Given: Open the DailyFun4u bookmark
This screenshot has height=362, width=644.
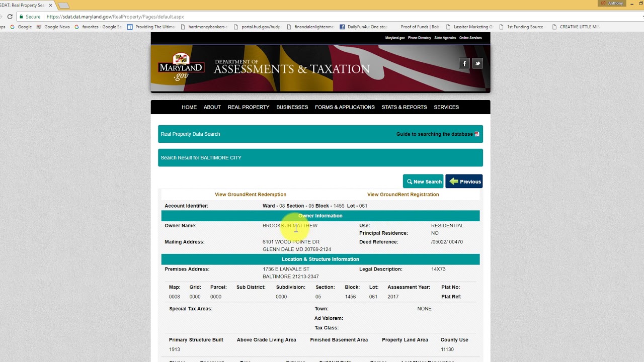Looking at the screenshot, I should coord(364,27).
